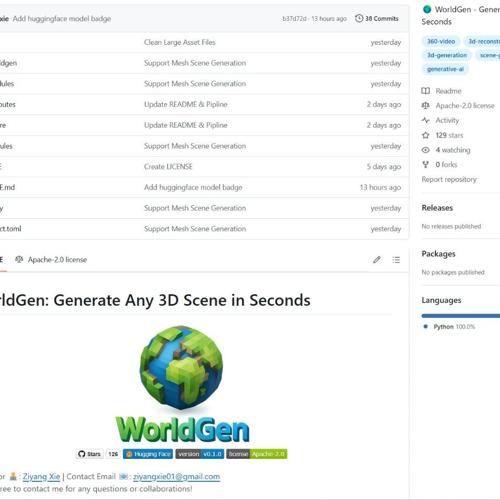Select the 3d-generation topic tag
This screenshot has height=500, width=500.
pyautogui.click(x=447, y=55)
